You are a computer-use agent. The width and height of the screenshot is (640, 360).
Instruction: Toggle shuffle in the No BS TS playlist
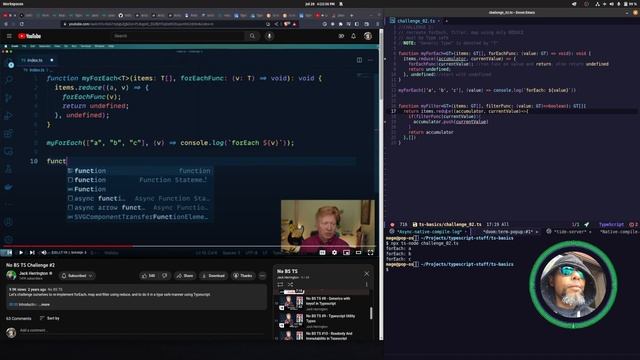[290, 284]
